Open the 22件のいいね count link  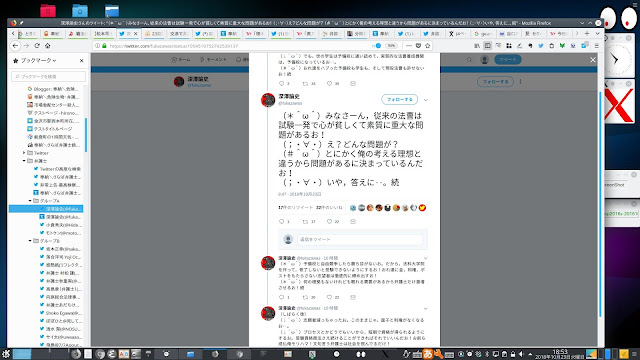pyautogui.click(x=329, y=208)
